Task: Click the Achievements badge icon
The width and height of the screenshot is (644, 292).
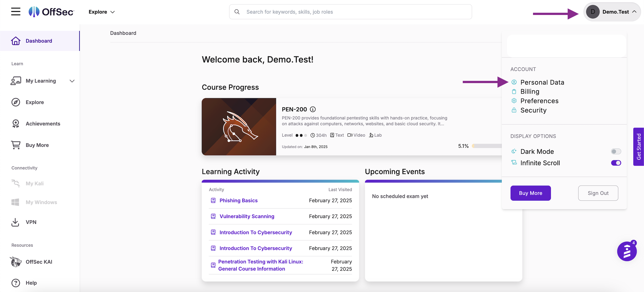Action: pos(16,124)
